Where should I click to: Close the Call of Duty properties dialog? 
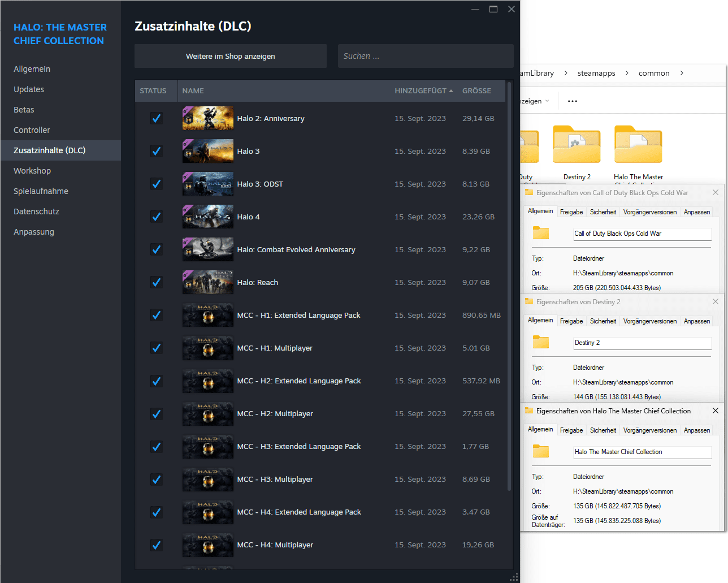(716, 192)
